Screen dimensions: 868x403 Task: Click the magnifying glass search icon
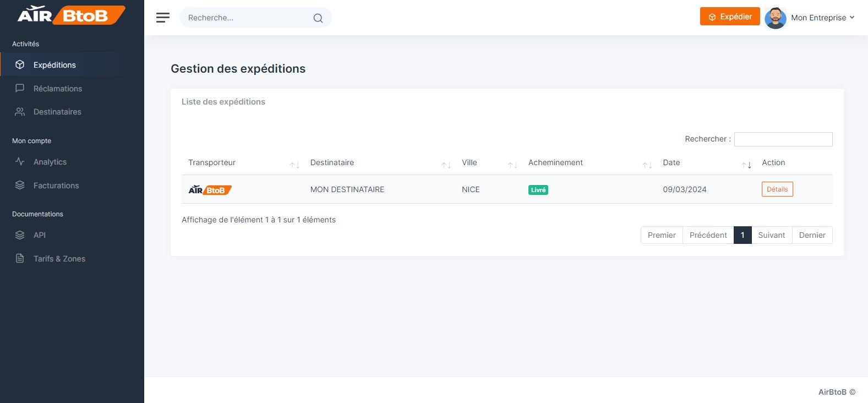click(x=318, y=18)
